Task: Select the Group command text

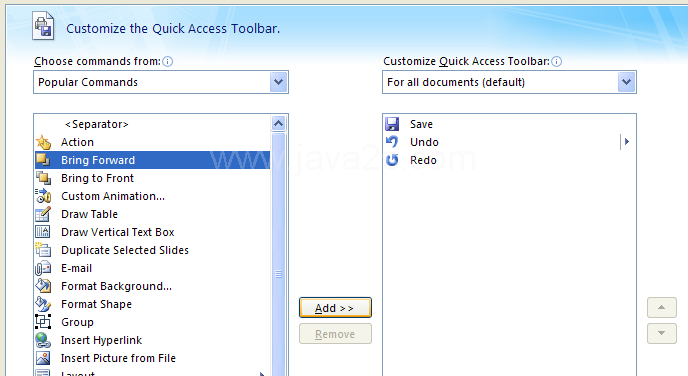Action: [x=77, y=322]
